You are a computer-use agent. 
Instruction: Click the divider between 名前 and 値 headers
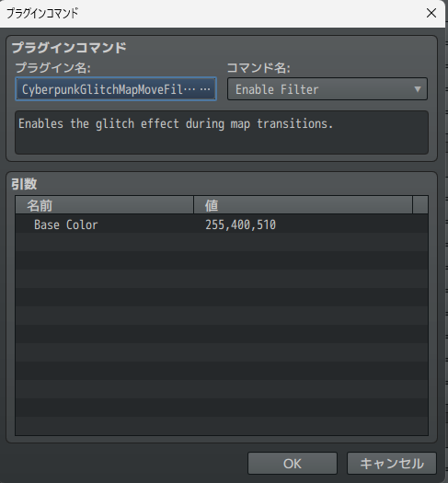[194, 205]
